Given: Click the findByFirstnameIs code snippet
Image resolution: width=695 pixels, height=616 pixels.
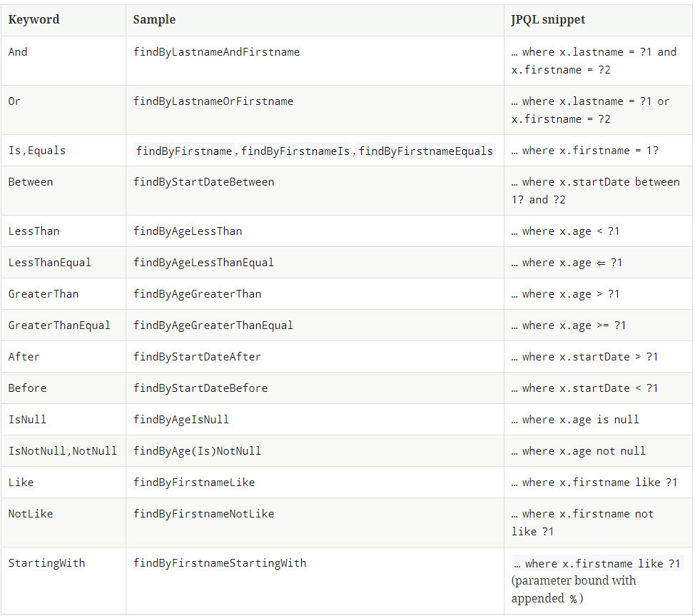Looking at the screenshot, I should [295, 151].
